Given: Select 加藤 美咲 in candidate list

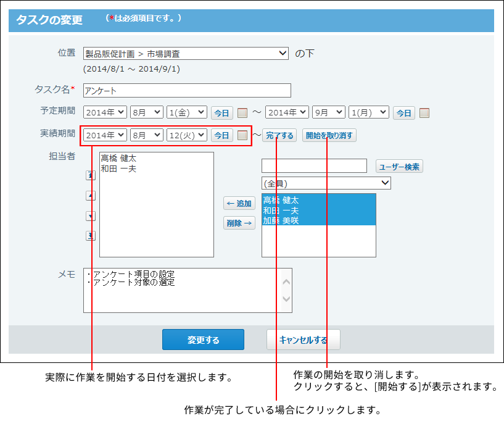Looking at the screenshot, I should coord(319,220).
